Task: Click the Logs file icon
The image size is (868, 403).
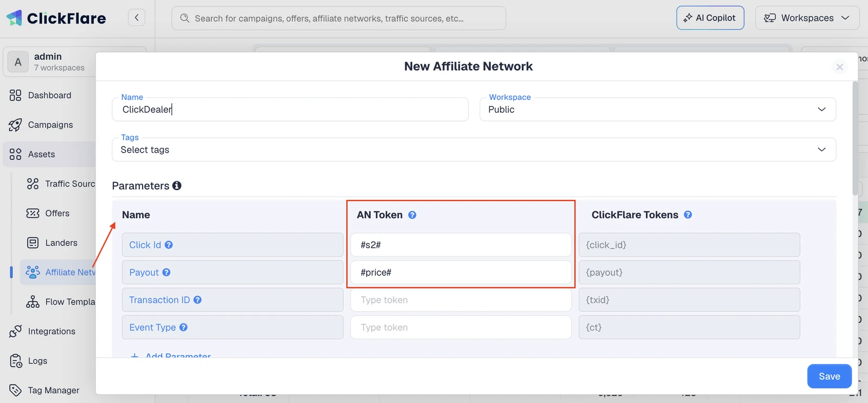Action: pyautogui.click(x=16, y=361)
